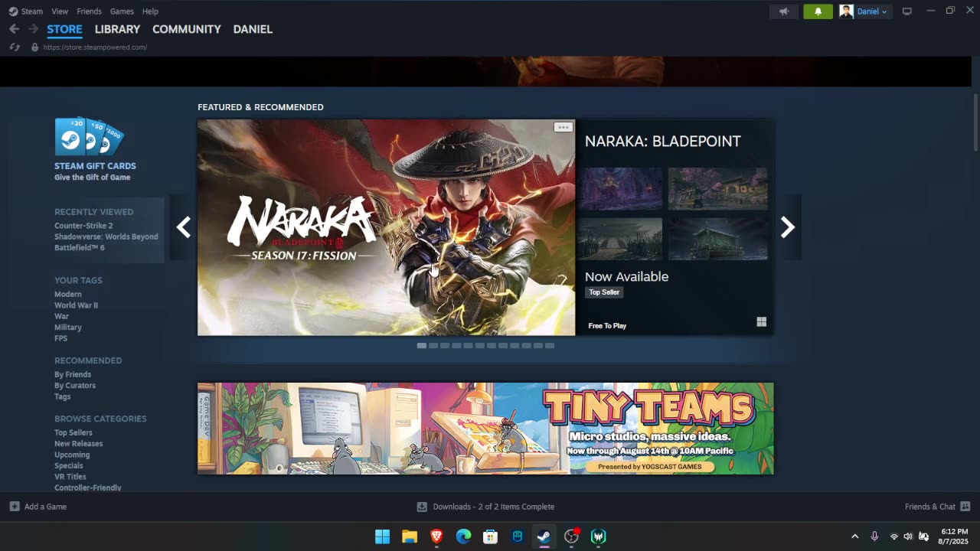Click the Add a Game plus icon

click(15, 507)
